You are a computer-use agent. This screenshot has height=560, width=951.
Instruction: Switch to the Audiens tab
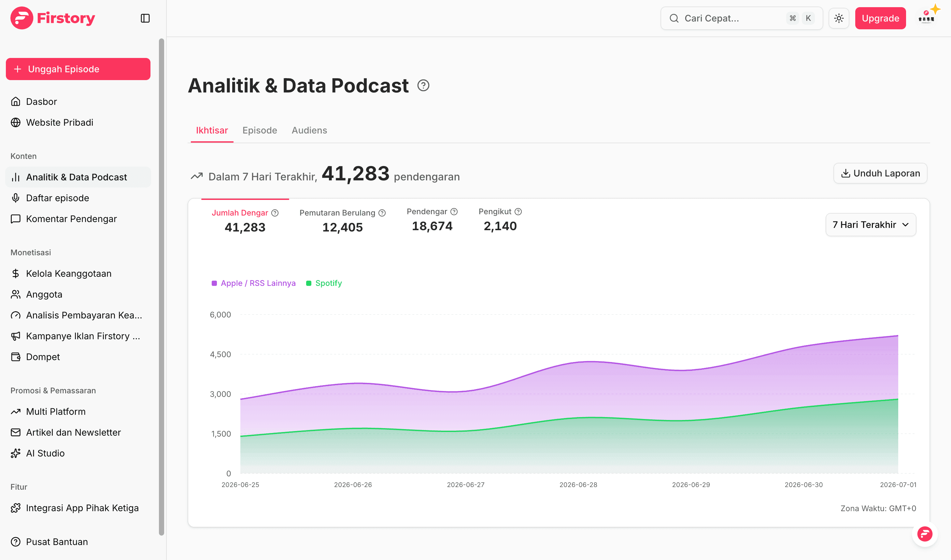tap(309, 130)
